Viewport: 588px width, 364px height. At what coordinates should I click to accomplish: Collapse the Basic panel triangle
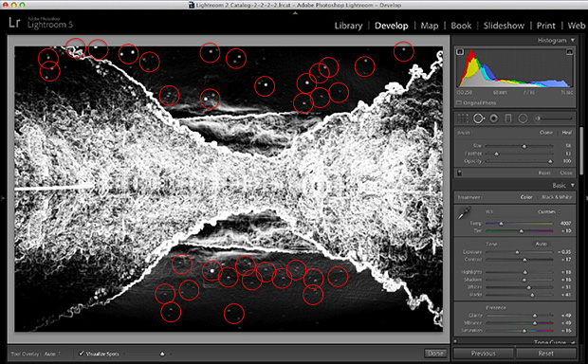click(x=573, y=185)
